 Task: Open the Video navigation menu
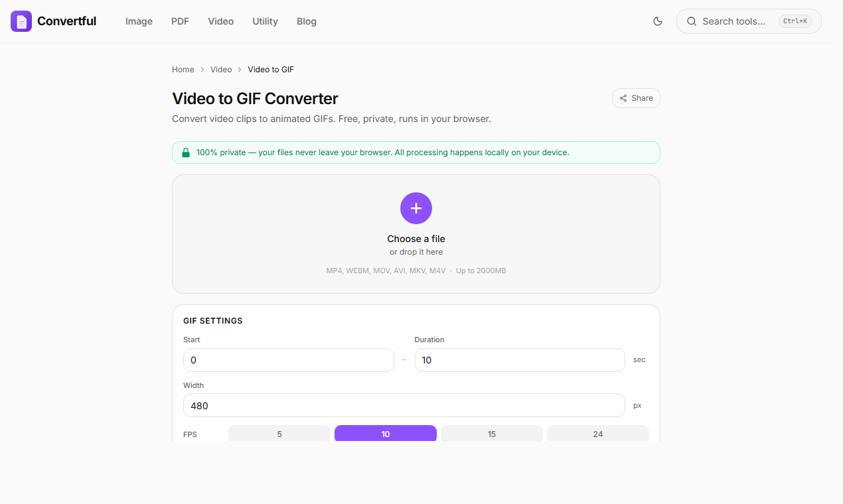220,21
